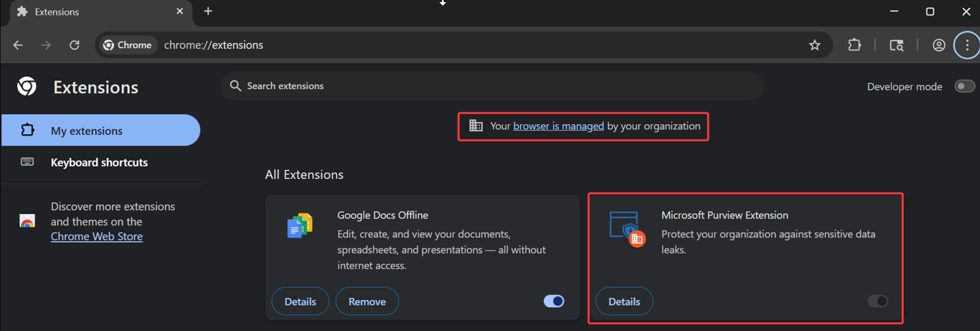The height and width of the screenshot is (331, 980).
Task: Open the Chrome profile avatar menu
Action: pyautogui.click(x=938, y=45)
